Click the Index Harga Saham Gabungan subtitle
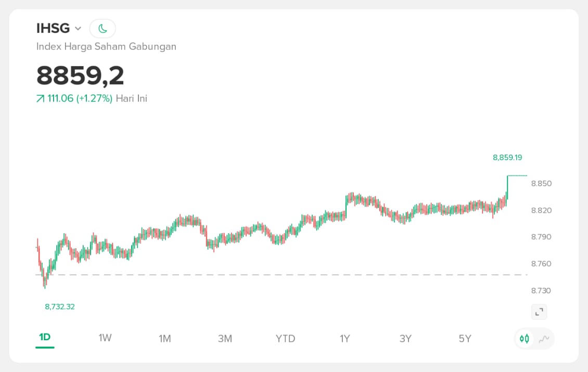This screenshot has width=588, height=372. [x=106, y=46]
